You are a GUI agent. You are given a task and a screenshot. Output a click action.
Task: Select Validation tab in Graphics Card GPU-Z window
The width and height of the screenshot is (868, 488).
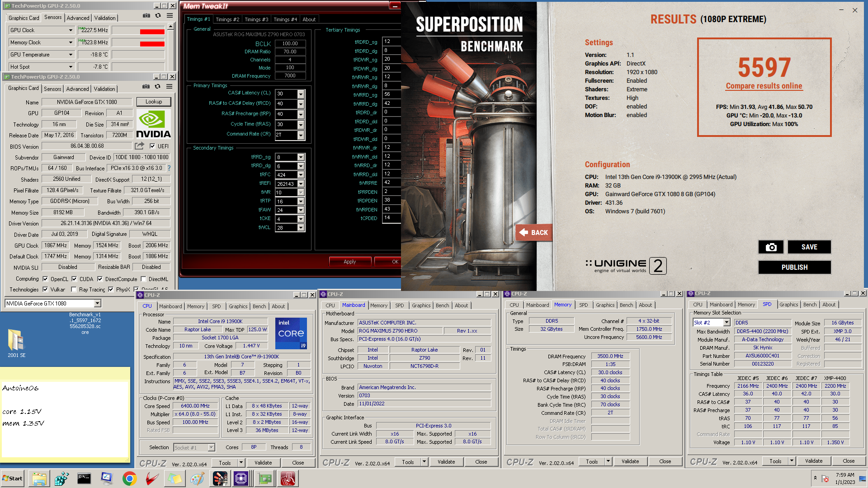point(104,89)
